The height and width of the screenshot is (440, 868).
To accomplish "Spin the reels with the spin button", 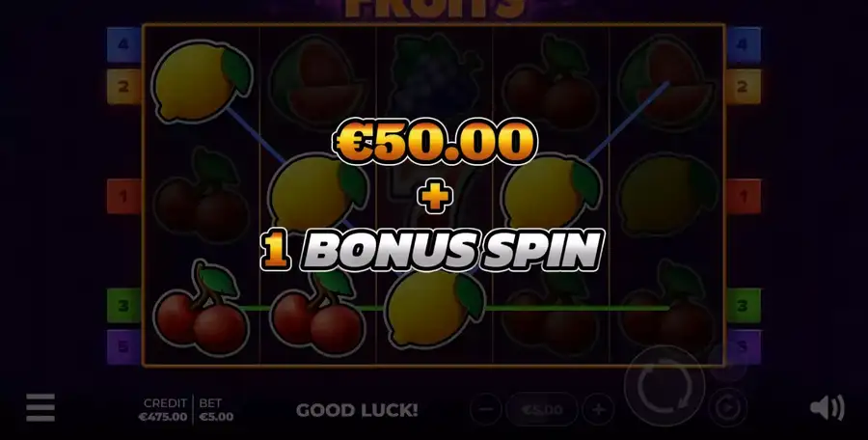I will [x=665, y=386].
